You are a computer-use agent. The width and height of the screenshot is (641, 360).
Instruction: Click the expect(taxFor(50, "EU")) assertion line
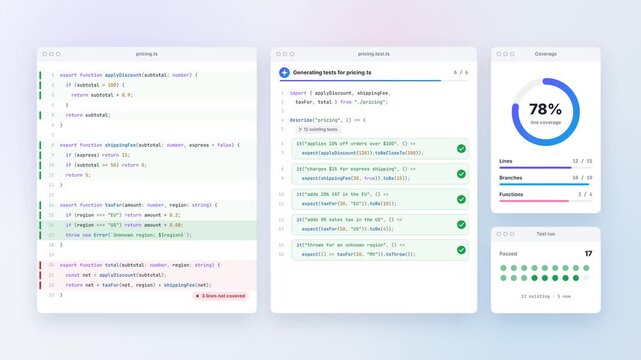point(349,203)
